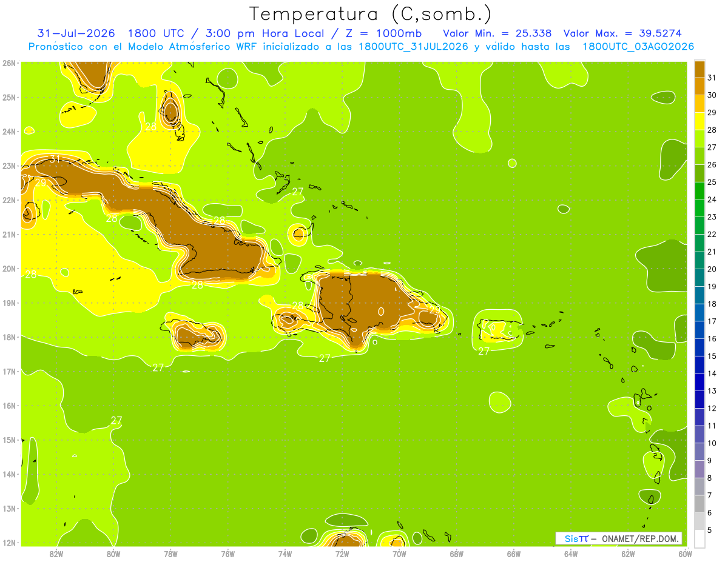
Task: Click the "27" contour label below Puerto Rico
Action: (x=484, y=351)
